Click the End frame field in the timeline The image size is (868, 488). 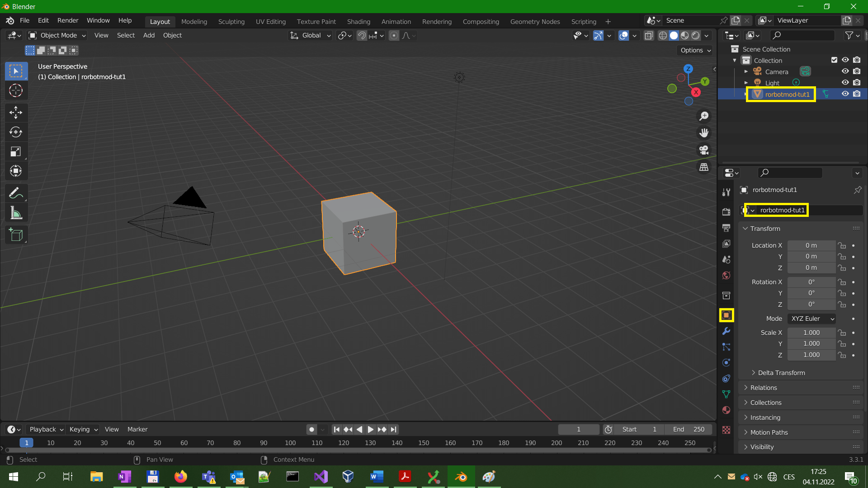point(688,429)
